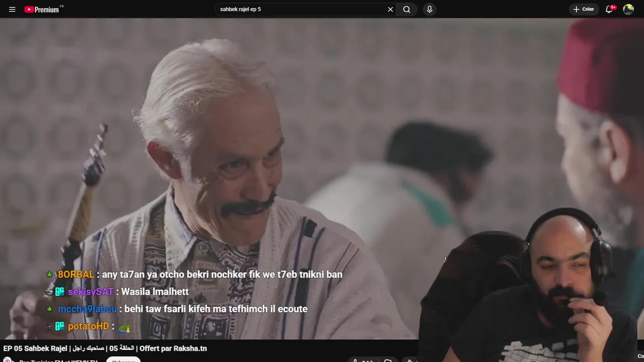Open the notifications bell
The width and height of the screenshot is (644, 362).
coord(609,9)
